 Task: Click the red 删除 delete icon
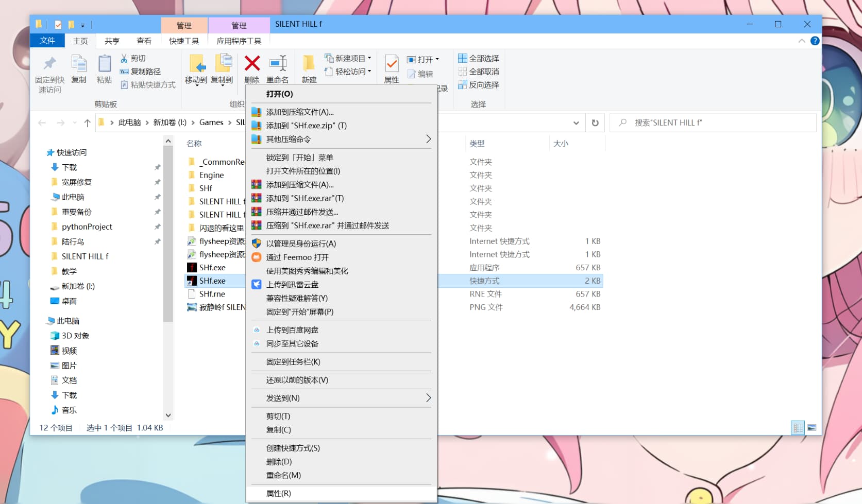(x=252, y=63)
